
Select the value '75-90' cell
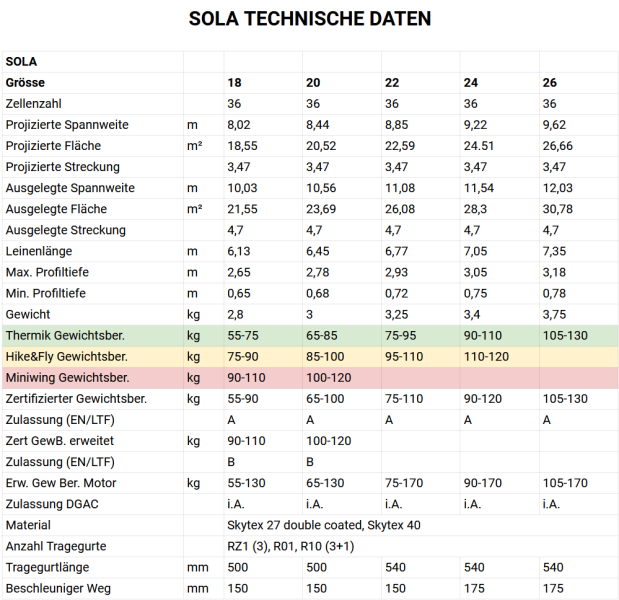pyautogui.click(x=243, y=356)
